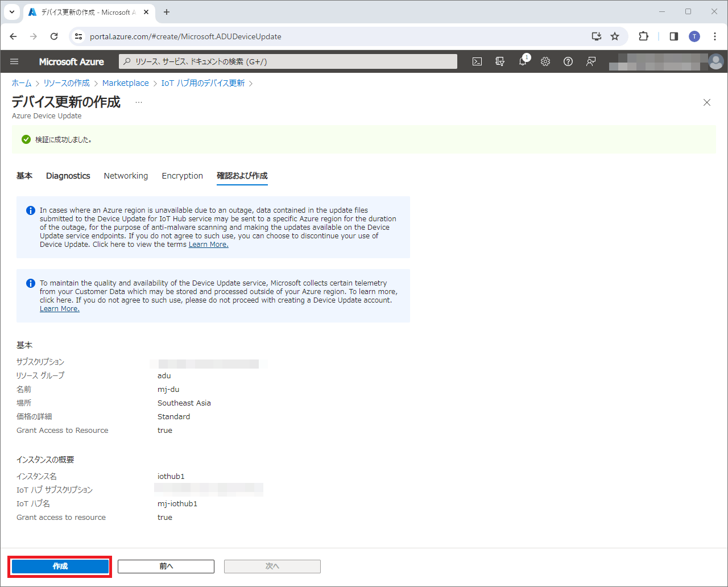The height and width of the screenshot is (587, 728).
Task: Click the 作成 button
Action: tap(60, 567)
